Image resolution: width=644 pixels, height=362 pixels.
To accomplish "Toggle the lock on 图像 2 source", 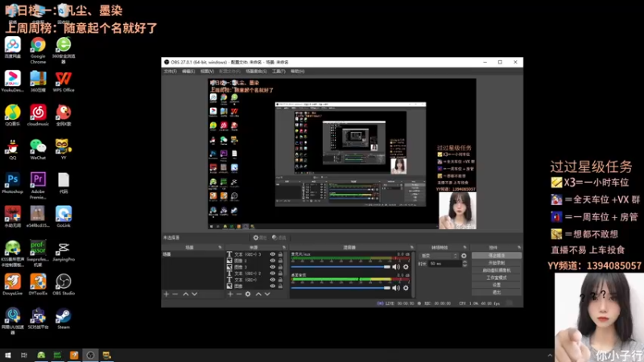I will point(280,261).
